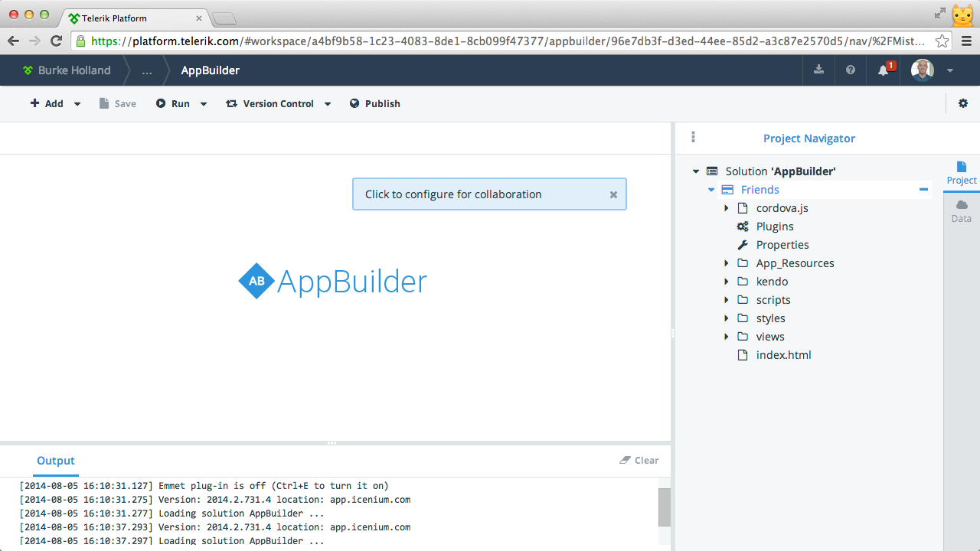Expand the cordova.js node
Image resolution: width=980 pixels, height=551 pixels.
[x=727, y=208]
